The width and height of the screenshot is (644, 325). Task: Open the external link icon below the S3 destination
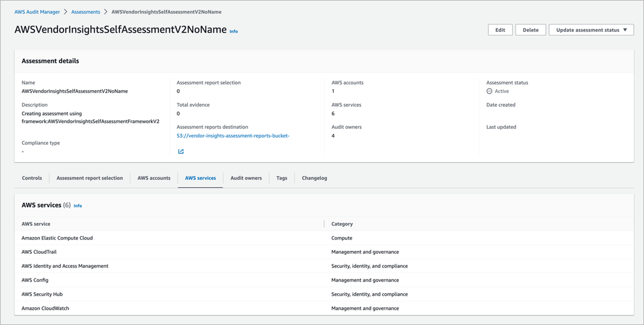pos(181,151)
